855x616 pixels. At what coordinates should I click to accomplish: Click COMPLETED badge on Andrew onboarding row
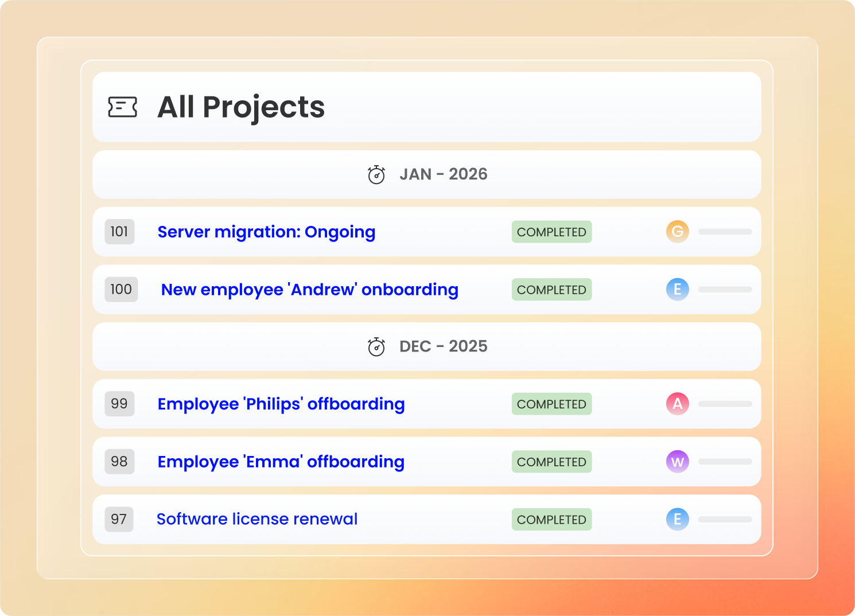coord(551,290)
